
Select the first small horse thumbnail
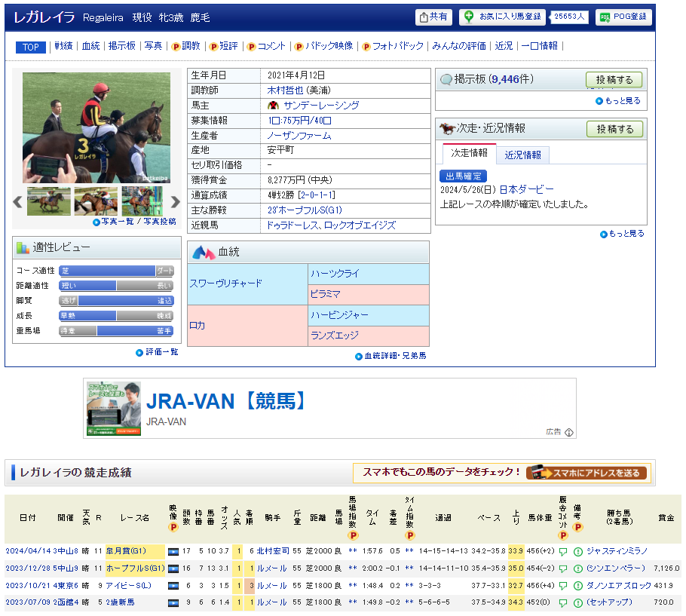point(49,202)
